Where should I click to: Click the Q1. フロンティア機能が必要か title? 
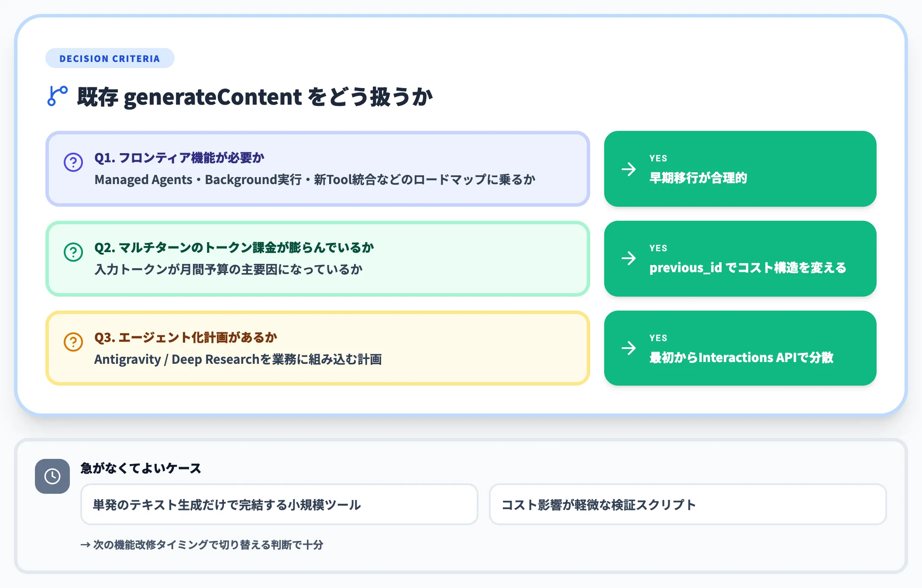tap(179, 158)
